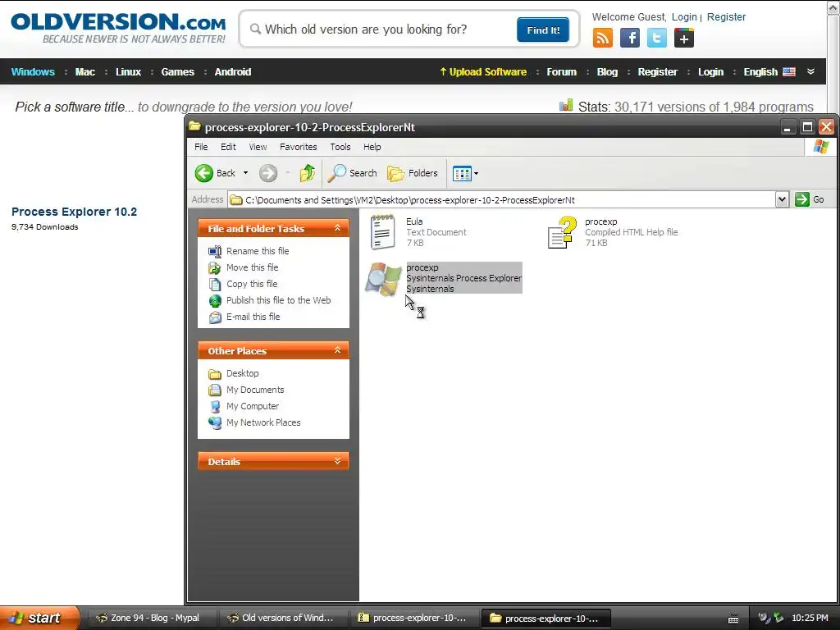Open My Documents icon in Other Places

[x=215, y=390]
